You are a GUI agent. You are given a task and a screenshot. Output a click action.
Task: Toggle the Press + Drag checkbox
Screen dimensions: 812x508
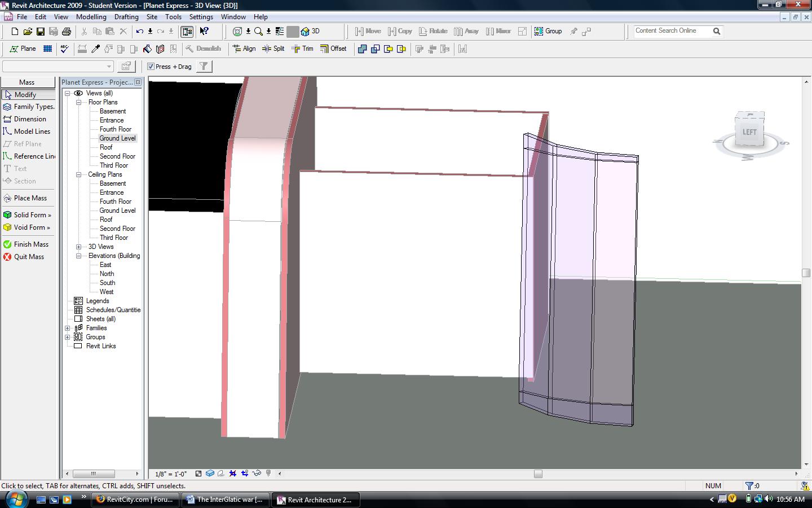(151, 67)
